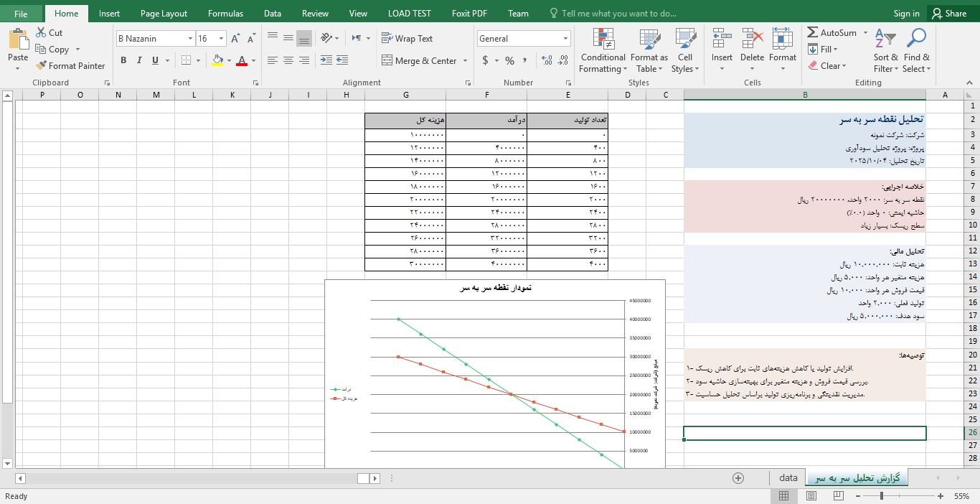Open the Page Layout ribbon tab
980x504 pixels.
pyautogui.click(x=164, y=13)
